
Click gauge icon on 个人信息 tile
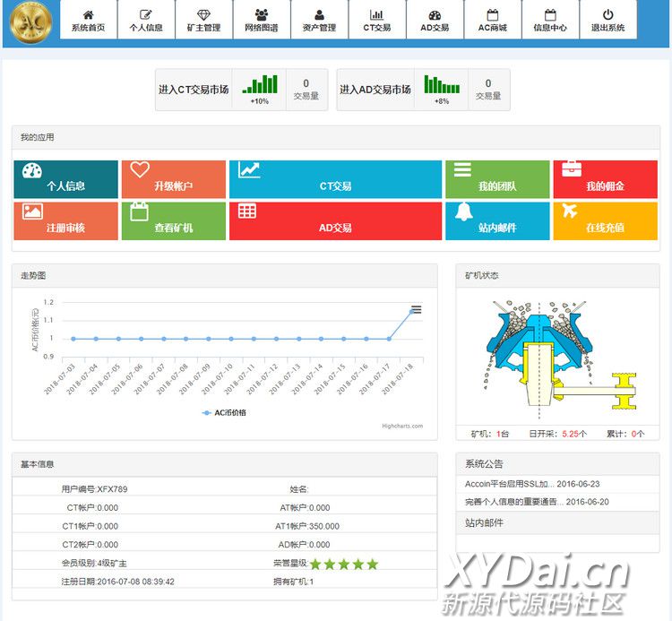[x=32, y=170]
